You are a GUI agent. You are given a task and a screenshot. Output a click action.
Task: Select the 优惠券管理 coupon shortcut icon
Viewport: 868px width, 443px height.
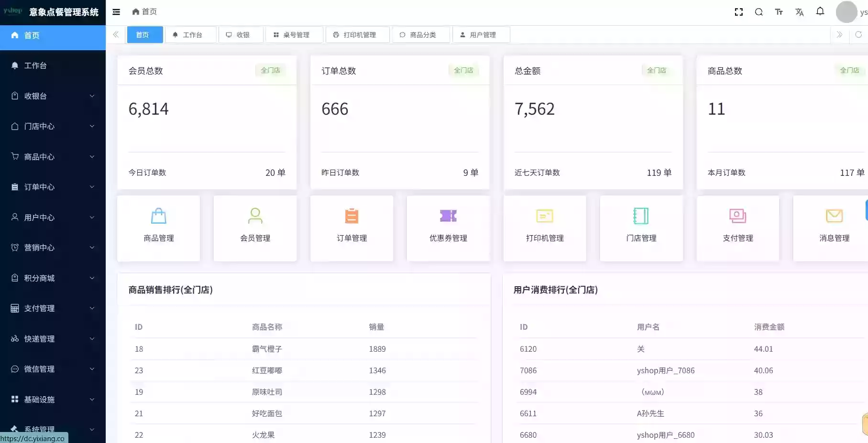[x=448, y=216]
